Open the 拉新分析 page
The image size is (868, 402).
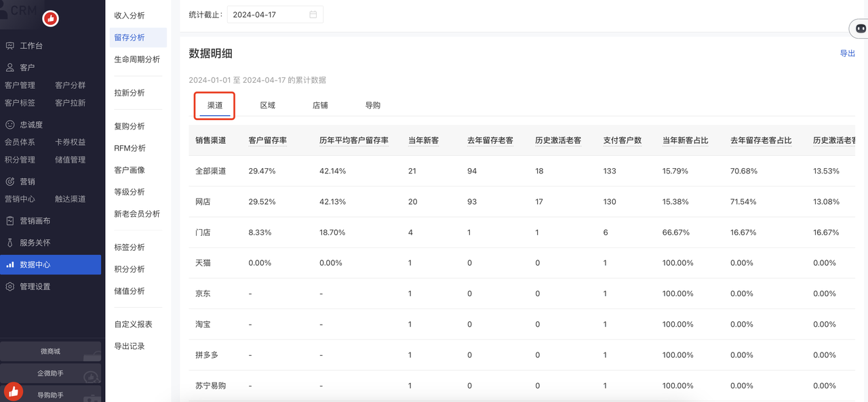coord(130,93)
